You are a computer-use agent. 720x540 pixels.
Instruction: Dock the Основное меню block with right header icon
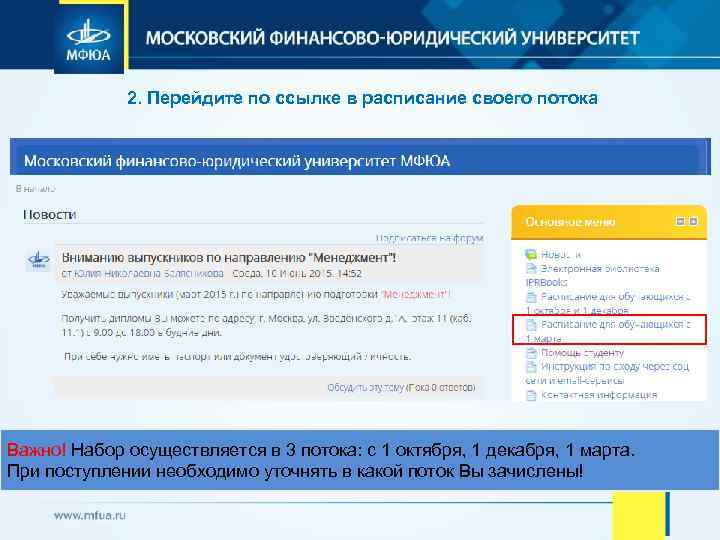[693, 221]
